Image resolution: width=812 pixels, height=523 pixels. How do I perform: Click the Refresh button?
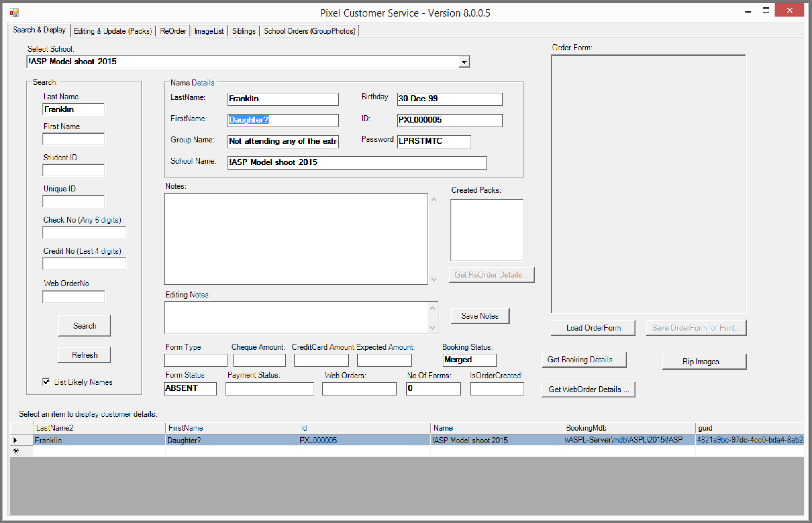point(84,355)
